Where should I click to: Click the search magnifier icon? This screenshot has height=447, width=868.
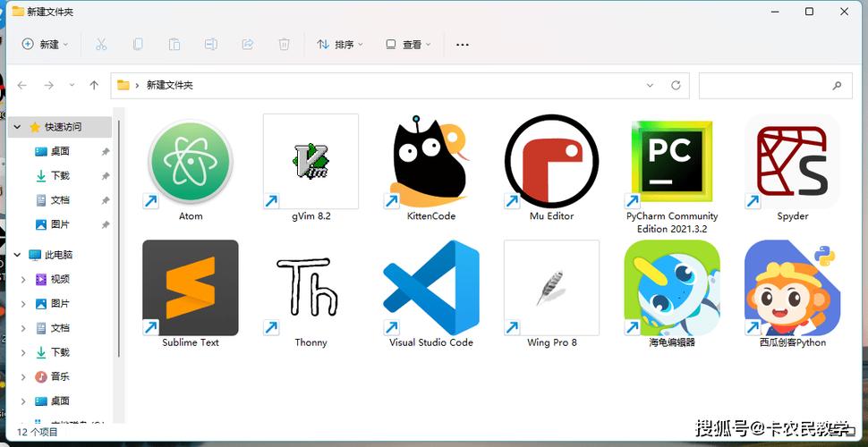tap(837, 85)
